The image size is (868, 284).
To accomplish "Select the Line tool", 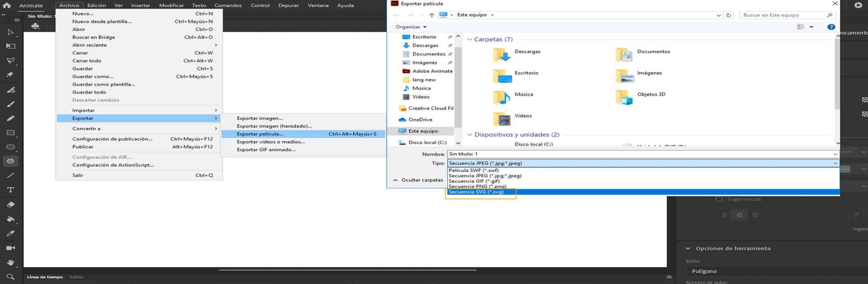I will coord(10,176).
